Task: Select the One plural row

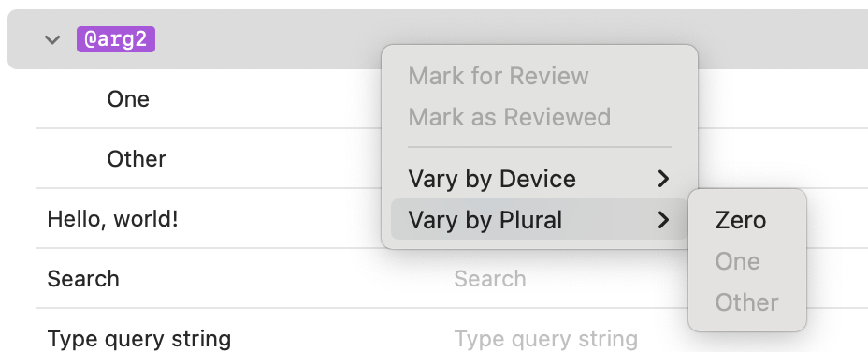Action: coord(128,99)
